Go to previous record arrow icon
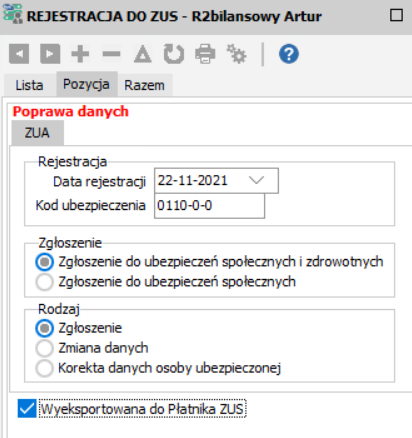Screen dimensions: 412x438 [19, 54]
